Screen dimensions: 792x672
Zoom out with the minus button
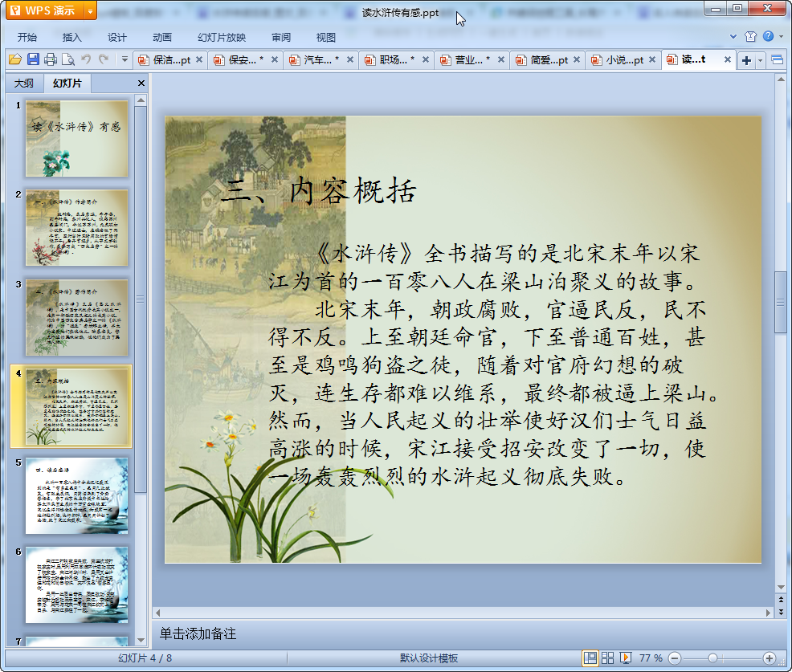[x=675, y=658]
